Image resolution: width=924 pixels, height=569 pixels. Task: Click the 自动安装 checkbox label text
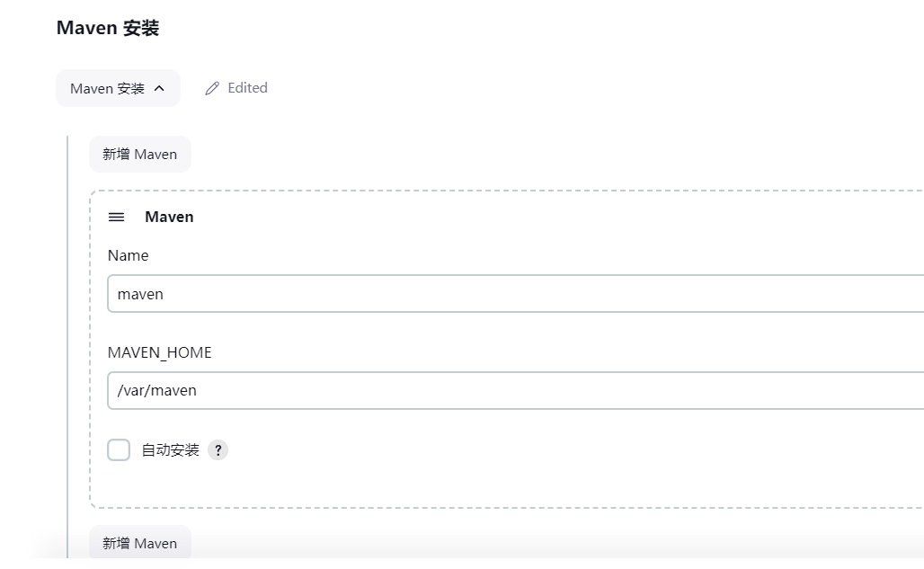click(170, 450)
